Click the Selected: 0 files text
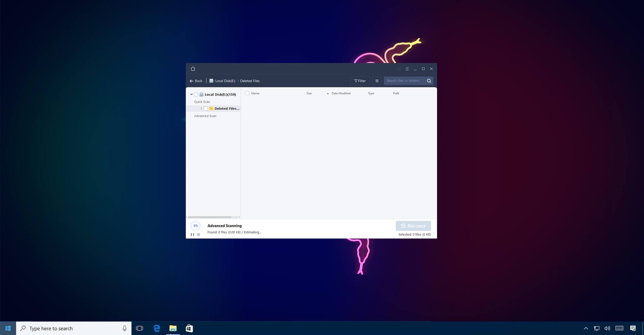The height and width of the screenshot is (335, 644). pyautogui.click(x=415, y=234)
